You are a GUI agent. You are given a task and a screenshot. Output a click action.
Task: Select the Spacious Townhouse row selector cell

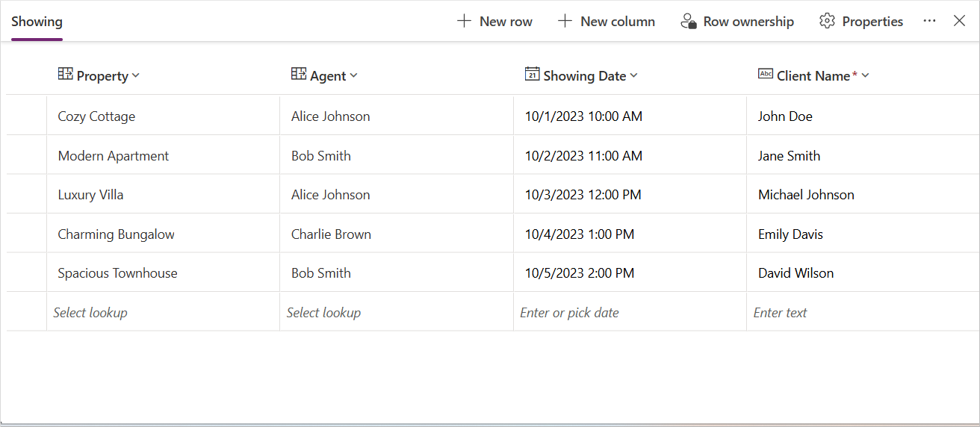(26, 272)
